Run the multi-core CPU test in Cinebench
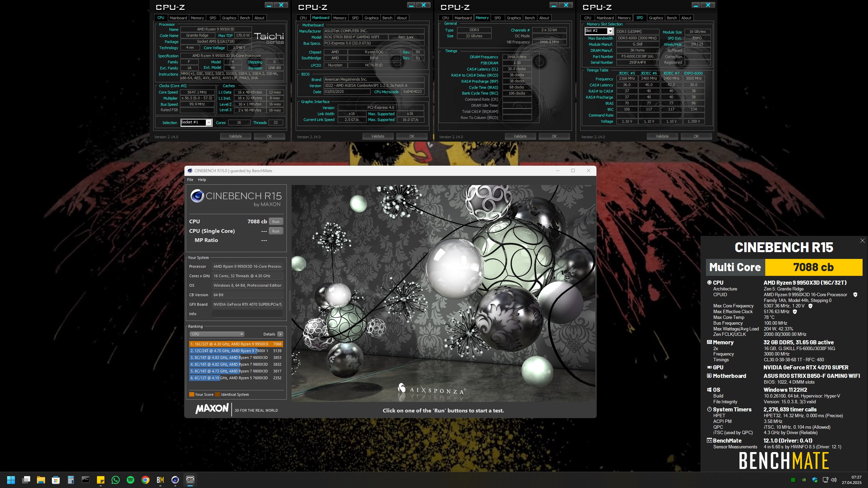The height and width of the screenshot is (488, 868). tap(276, 222)
